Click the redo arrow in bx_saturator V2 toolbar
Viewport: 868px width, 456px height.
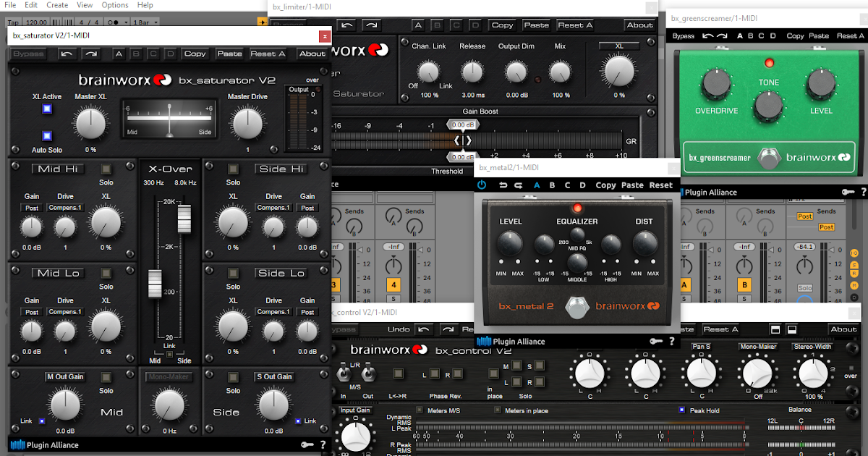[x=90, y=54]
